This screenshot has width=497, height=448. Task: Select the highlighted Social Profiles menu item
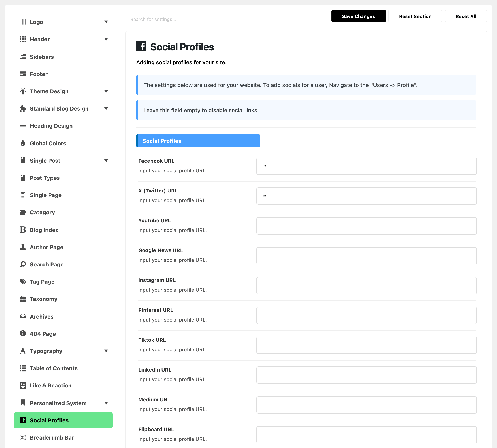click(x=63, y=420)
